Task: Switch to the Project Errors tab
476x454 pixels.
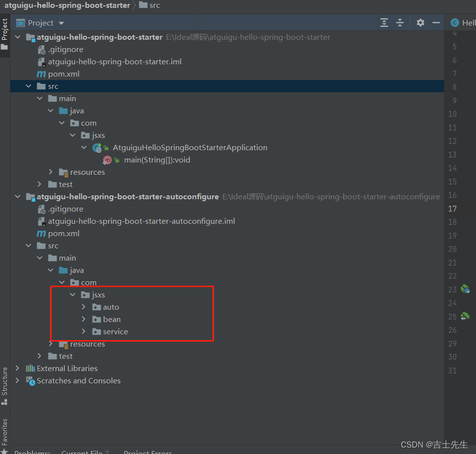Action: click(x=148, y=452)
